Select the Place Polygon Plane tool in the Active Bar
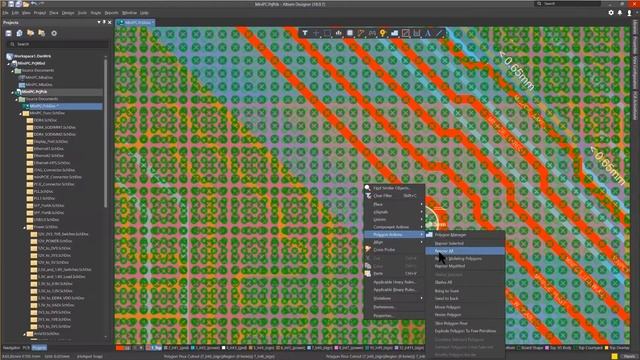This screenshot has width=640, height=360. (x=394, y=33)
